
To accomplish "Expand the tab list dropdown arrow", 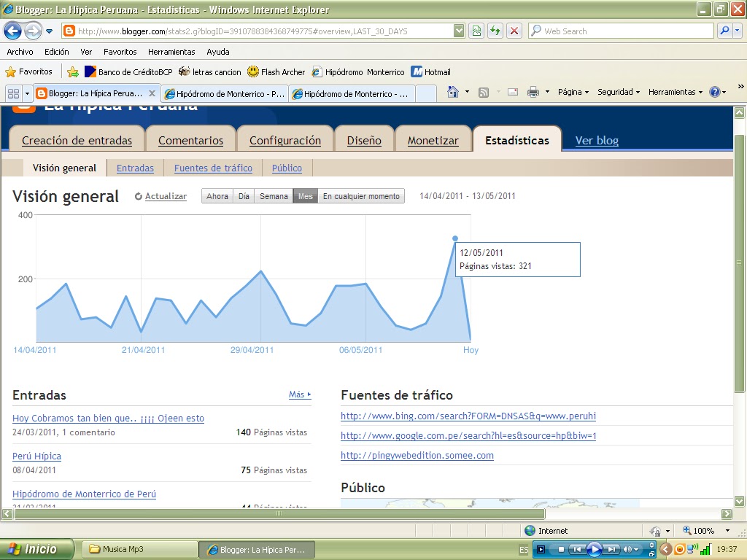I will (x=27, y=93).
